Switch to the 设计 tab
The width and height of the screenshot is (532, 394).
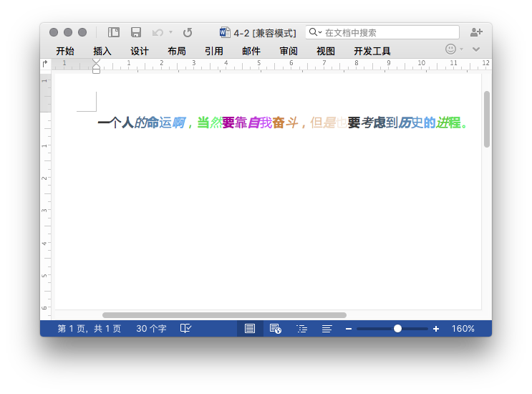[140, 52]
